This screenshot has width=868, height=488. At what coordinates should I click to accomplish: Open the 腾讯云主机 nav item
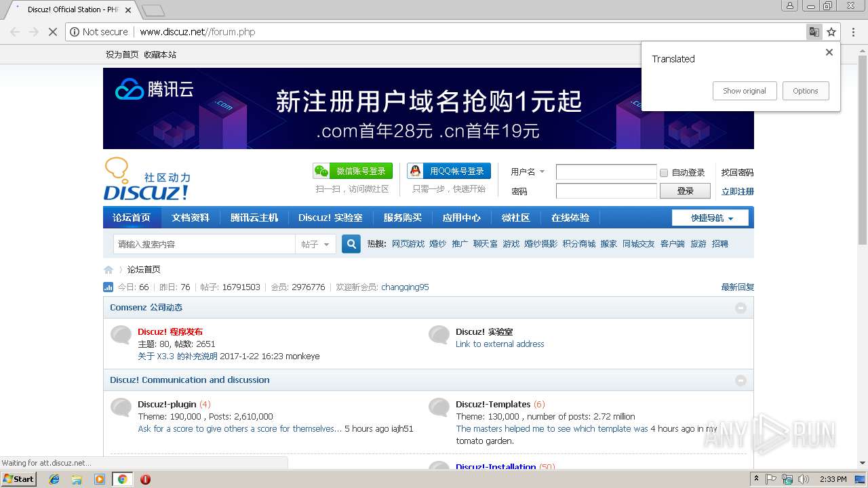(x=254, y=218)
